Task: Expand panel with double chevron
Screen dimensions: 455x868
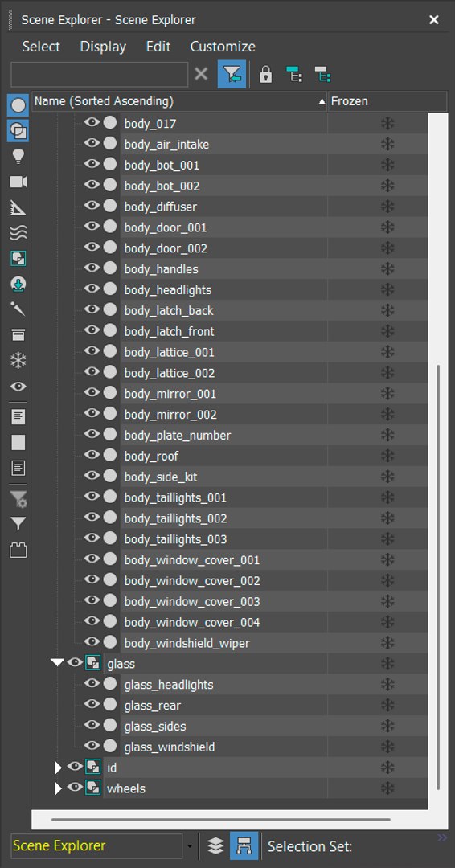Action: pos(441,837)
